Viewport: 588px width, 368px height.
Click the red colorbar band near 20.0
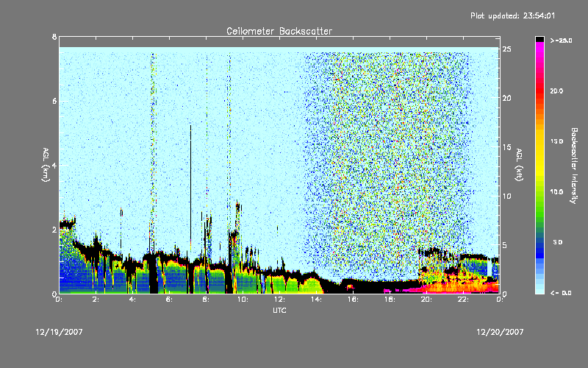coord(539,91)
